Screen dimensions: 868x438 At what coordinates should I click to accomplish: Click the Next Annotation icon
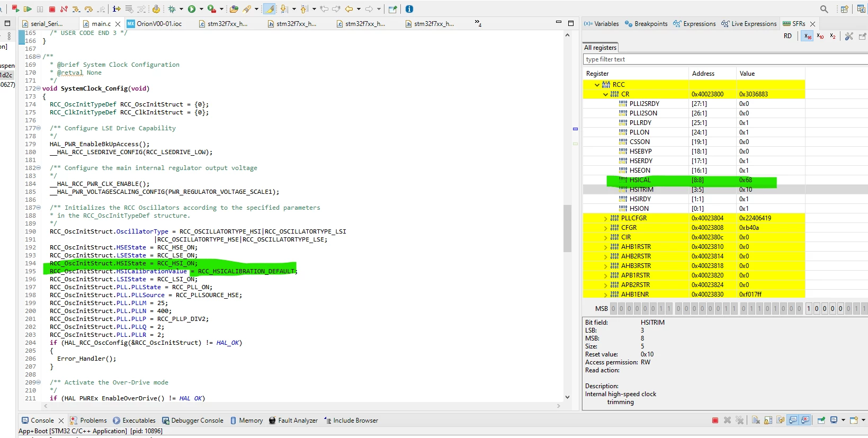pyautogui.click(x=284, y=9)
